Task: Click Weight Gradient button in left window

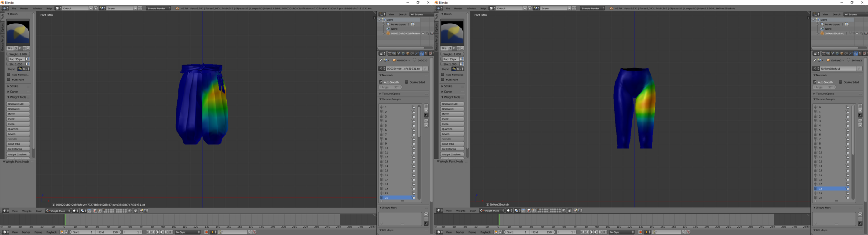Action: click(x=18, y=154)
